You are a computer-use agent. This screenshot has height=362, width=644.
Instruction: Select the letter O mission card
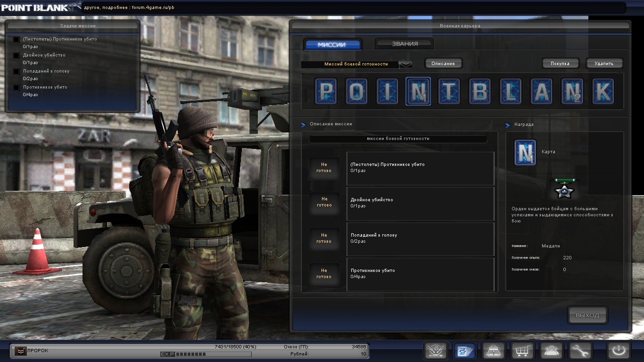click(x=357, y=91)
